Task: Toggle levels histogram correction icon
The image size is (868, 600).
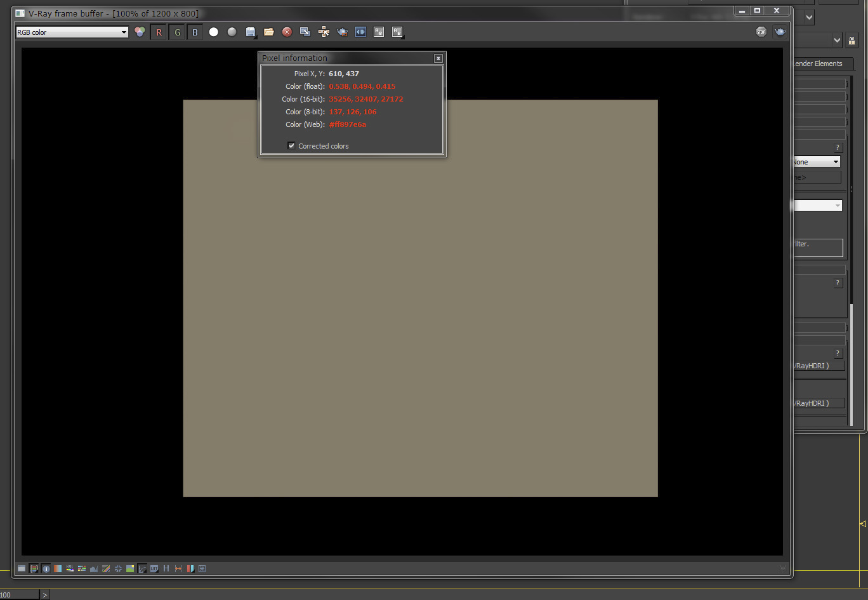Action: click(x=94, y=568)
